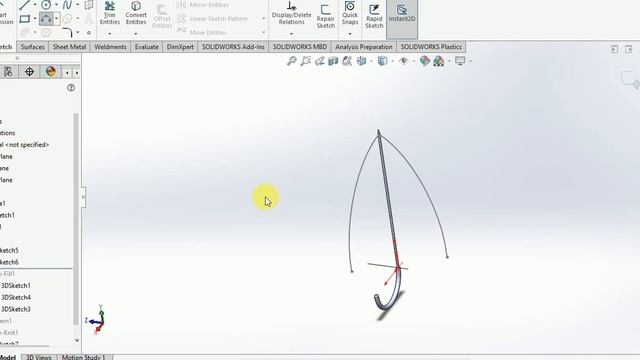Screen dimensions: 640x360
Task: Click Previous View icon
Action: coord(319,61)
